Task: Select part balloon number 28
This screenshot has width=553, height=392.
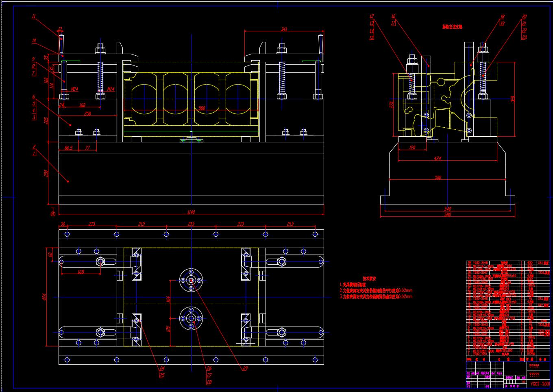Action: [209, 382]
